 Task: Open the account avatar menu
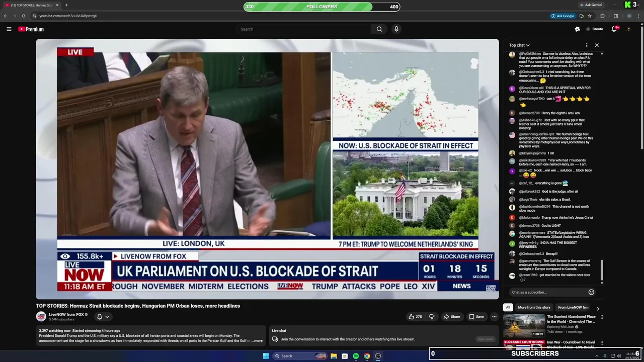pyautogui.click(x=629, y=29)
